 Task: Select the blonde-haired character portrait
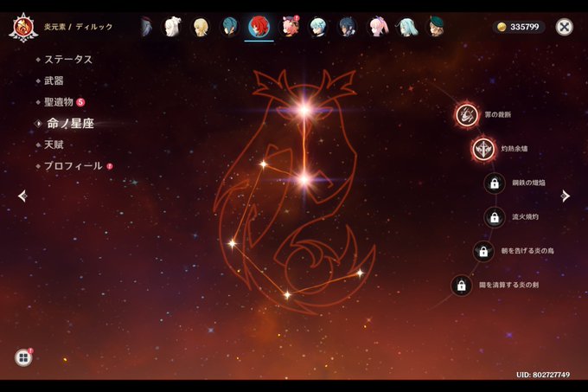tap(201, 27)
